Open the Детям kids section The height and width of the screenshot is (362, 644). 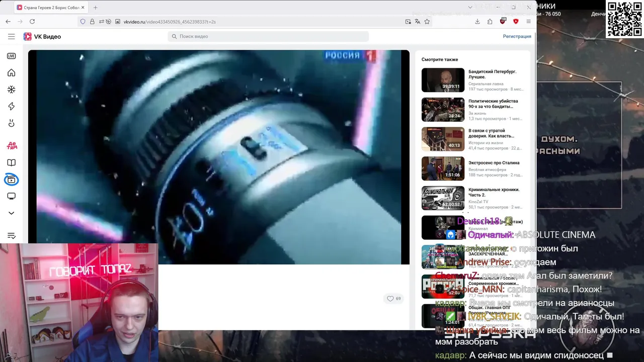point(11,145)
